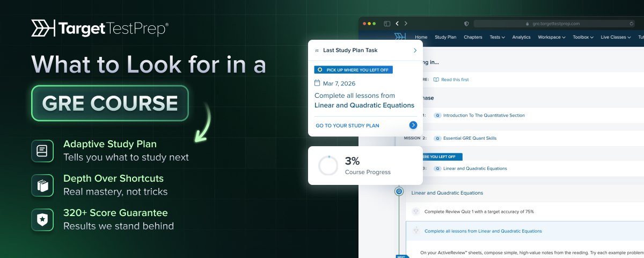Click the book icon beside Read this first
The image size is (644, 258).
point(436,80)
